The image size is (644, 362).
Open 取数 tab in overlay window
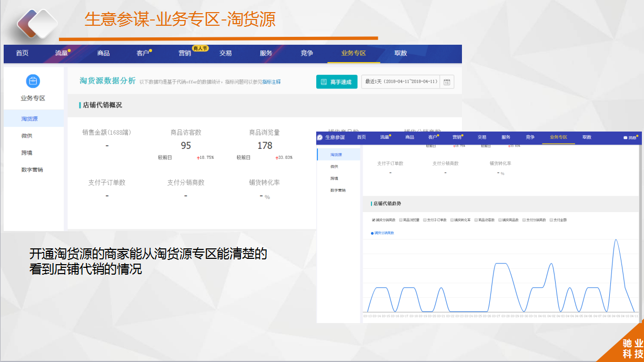(x=587, y=137)
